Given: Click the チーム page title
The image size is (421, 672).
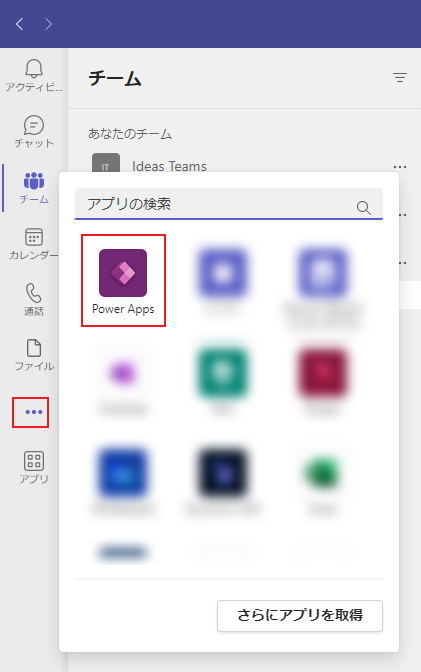Looking at the screenshot, I should pos(115,79).
